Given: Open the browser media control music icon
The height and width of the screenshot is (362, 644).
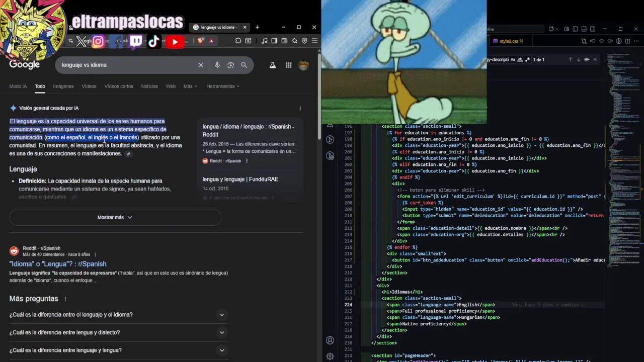Looking at the screenshot, I should 264,41.
